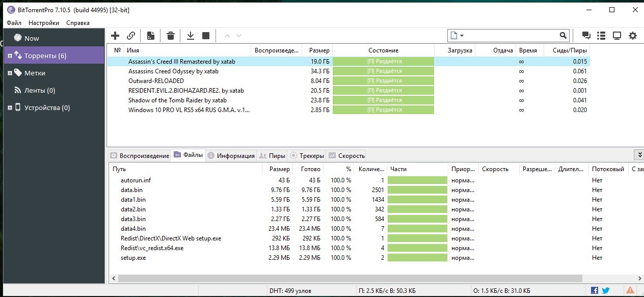Click the Facebook icon in status bar

point(595,290)
